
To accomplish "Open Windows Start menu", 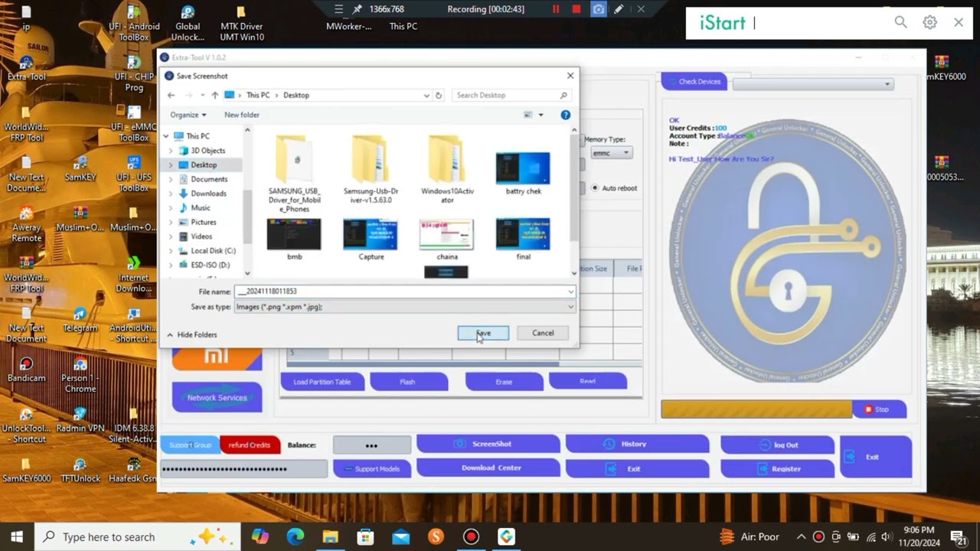I will coord(17,537).
